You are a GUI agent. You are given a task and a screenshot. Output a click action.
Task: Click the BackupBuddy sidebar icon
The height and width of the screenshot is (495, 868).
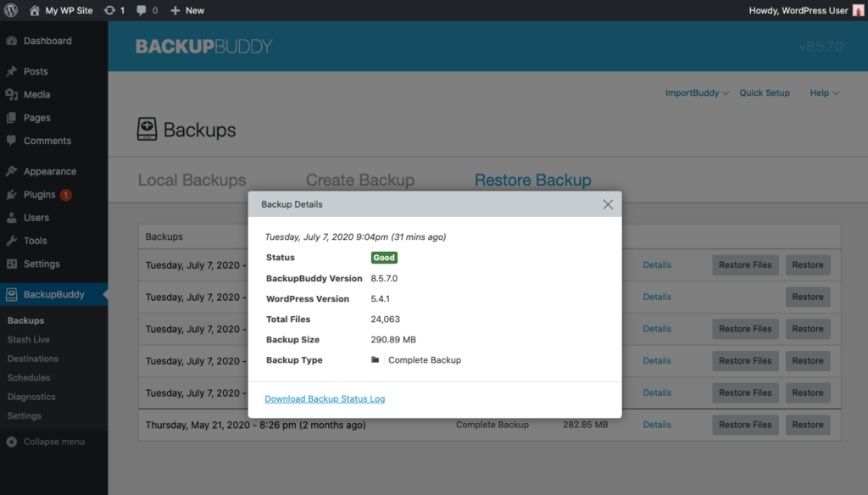click(x=12, y=295)
